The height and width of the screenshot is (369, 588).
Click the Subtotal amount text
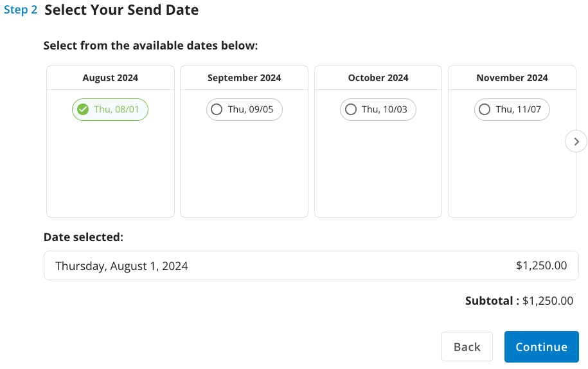[548, 301]
